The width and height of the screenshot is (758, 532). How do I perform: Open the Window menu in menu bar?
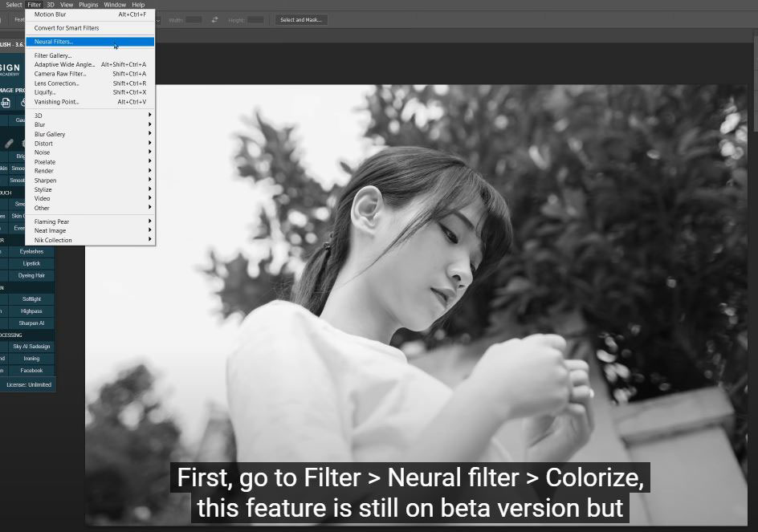point(115,5)
